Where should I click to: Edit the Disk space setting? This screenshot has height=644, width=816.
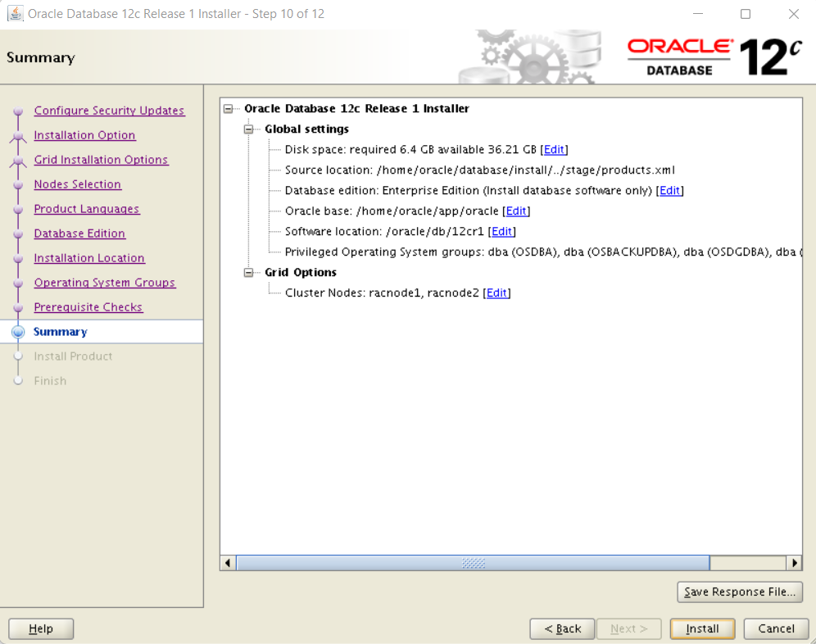[x=554, y=149]
